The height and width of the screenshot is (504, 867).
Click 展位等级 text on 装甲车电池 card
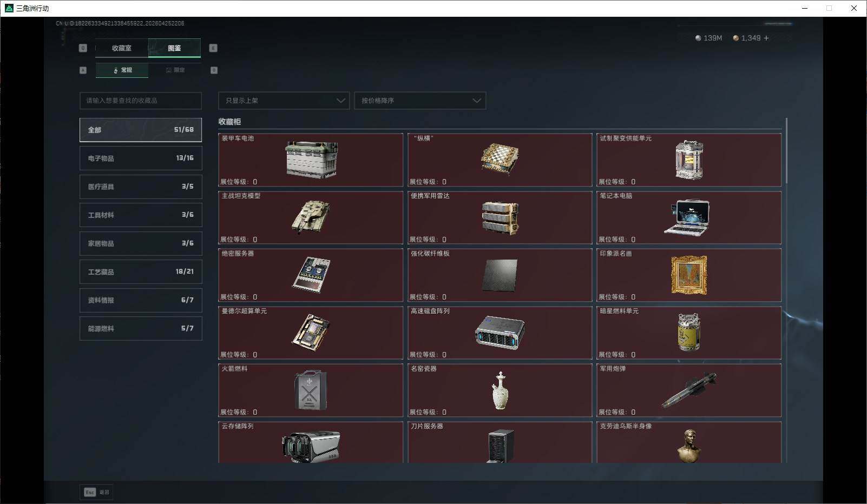tap(239, 182)
